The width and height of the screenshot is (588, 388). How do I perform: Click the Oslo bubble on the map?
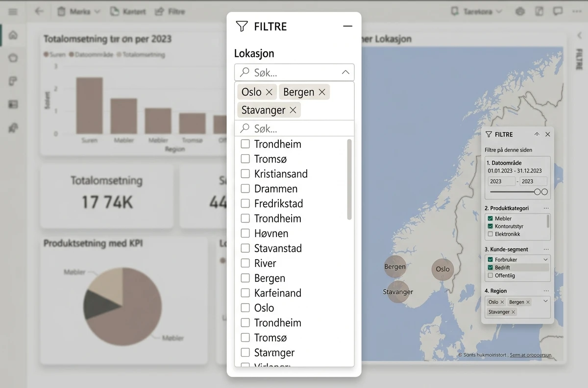point(442,269)
